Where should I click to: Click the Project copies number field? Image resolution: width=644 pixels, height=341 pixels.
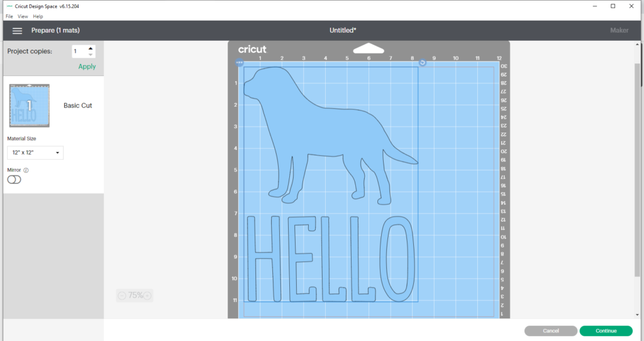(79, 51)
